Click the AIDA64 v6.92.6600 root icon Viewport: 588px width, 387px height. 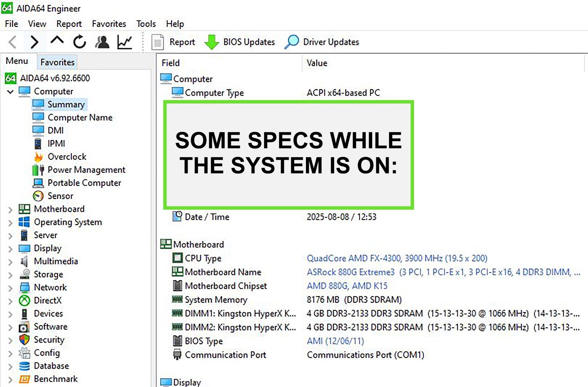tap(10, 78)
